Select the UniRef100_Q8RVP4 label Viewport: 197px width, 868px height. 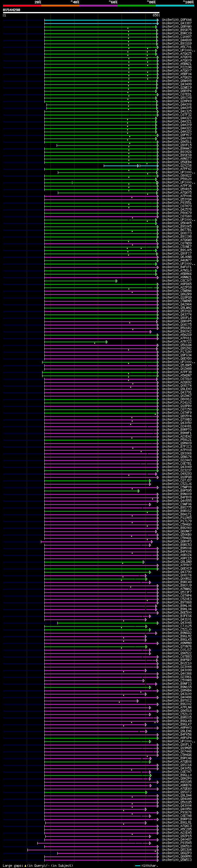(x=177, y=91)
